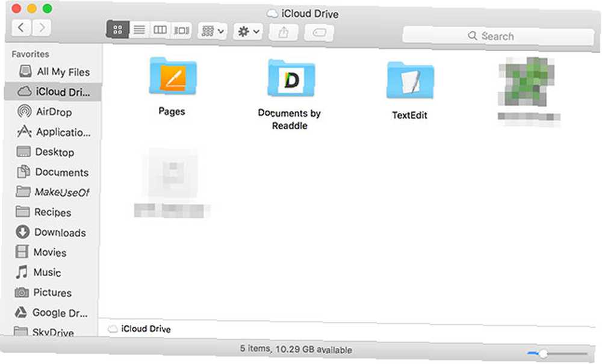Focus the Search field
The image size is (602, 364).
[x=498, y=37]
